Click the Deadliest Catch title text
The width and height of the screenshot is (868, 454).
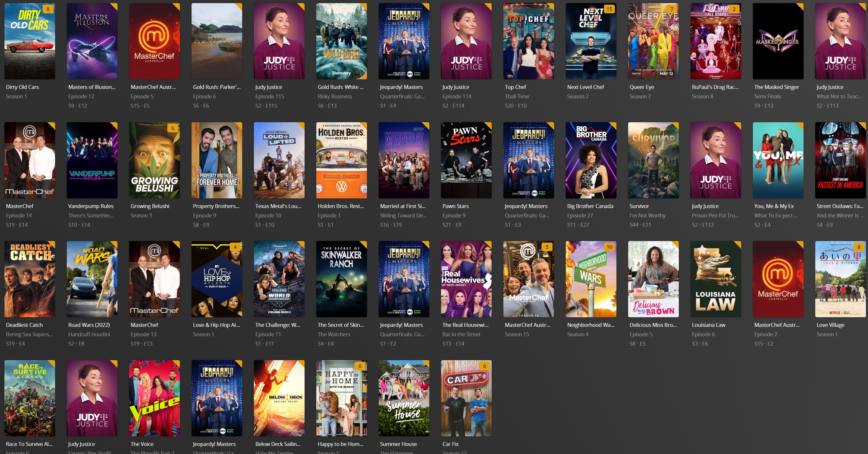point(24,325)
